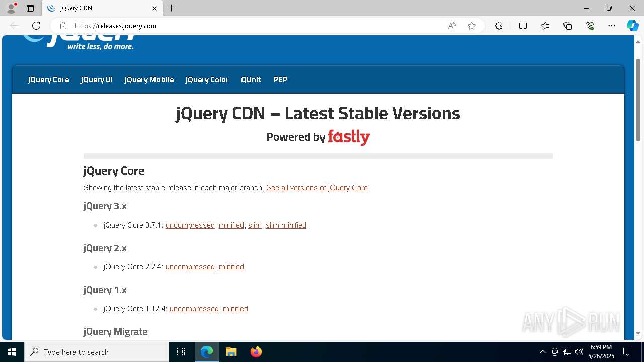Open jQuery 3.7.1 slim minified link
644x362 pixels.
(x=286, y=225)
